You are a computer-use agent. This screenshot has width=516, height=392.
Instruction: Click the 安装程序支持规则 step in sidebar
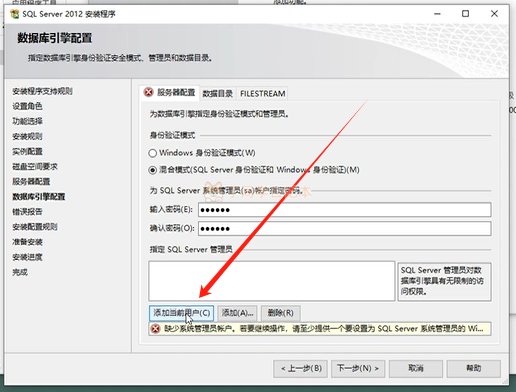[42, 91]
